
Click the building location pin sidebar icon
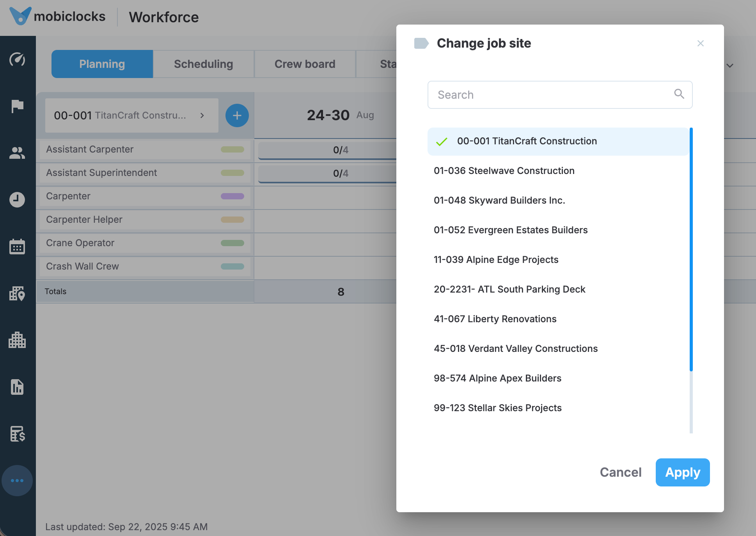click(x=17, y=293)
